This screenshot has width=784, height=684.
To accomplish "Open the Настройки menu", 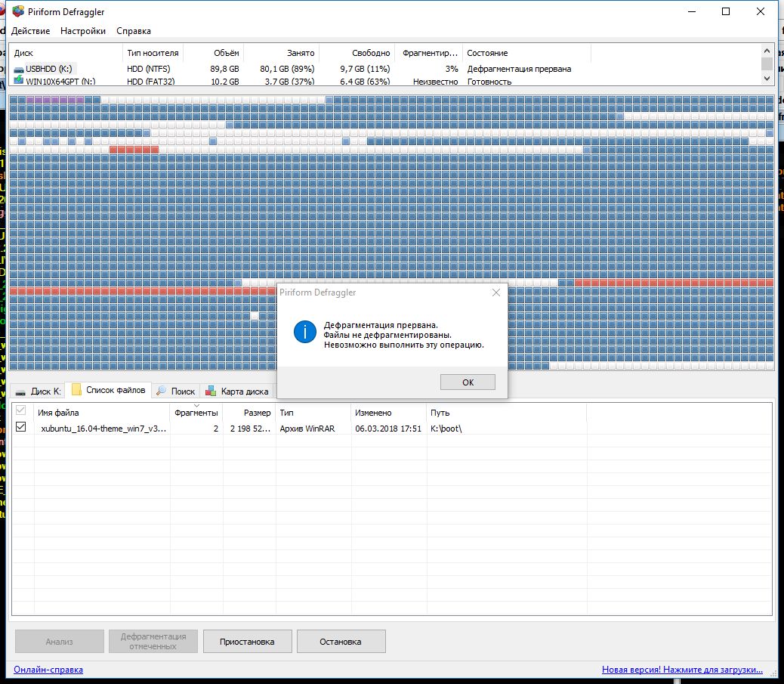I will pyautogui.click(x=83, y=31).
